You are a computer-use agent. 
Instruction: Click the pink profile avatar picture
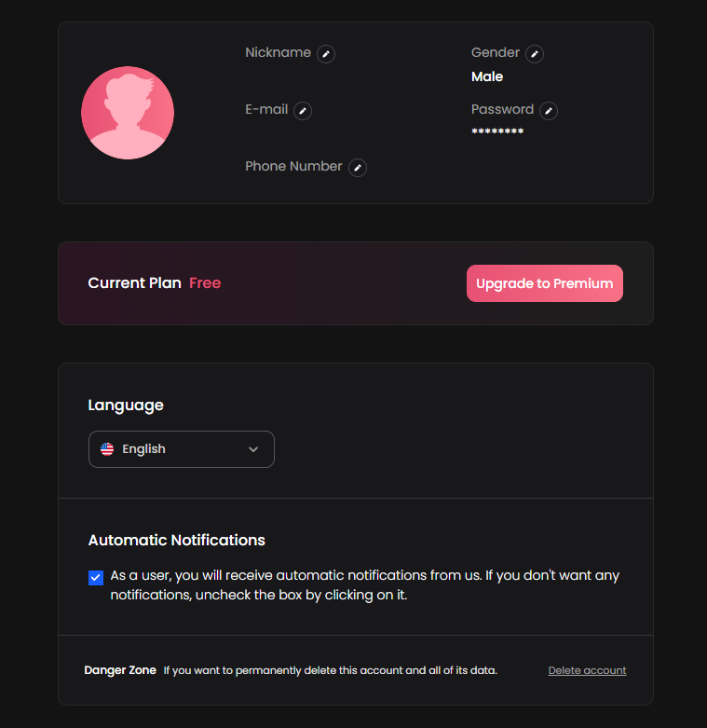(128, 113)
